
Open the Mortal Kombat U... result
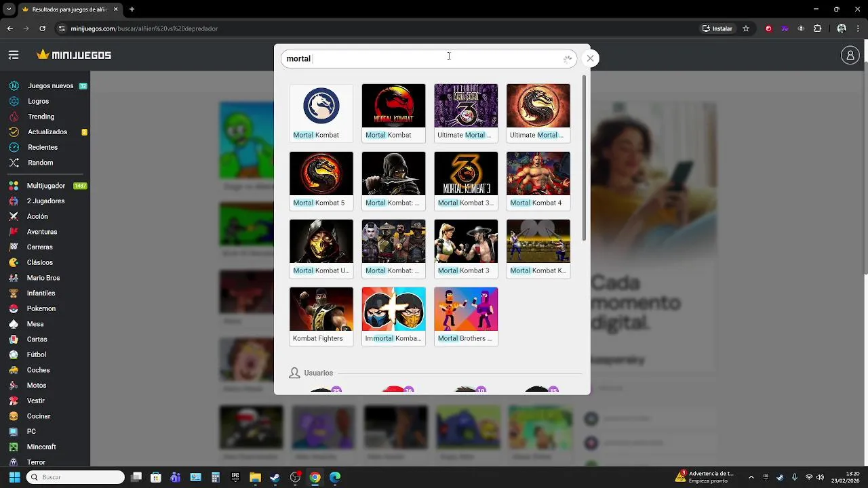(321, 248)
